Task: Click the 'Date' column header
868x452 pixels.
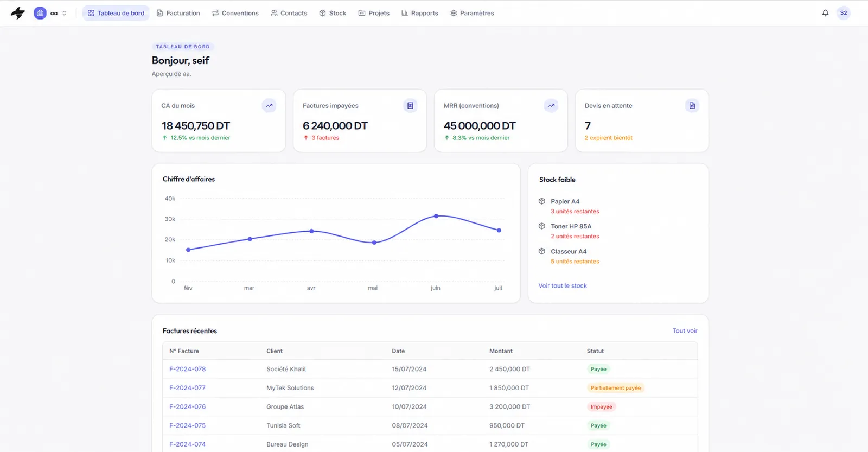Action: (x=398, y=351)
